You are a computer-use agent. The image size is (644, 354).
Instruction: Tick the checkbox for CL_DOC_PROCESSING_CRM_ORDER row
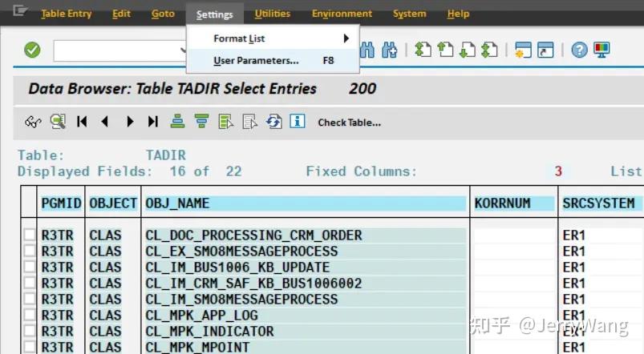coord(30,235)
